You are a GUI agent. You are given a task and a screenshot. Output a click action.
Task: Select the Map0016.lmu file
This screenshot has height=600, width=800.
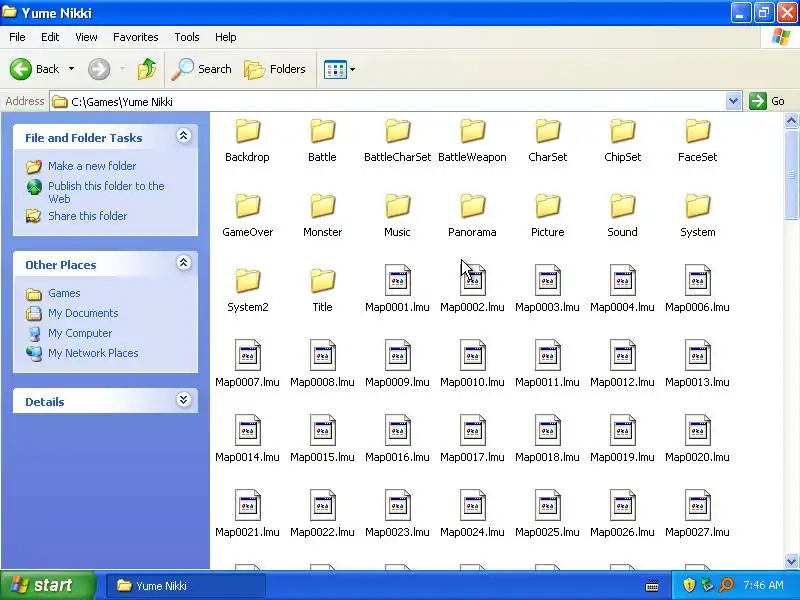397,439
